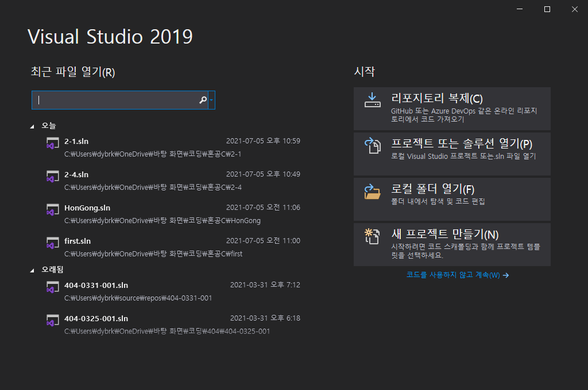Click the timestamp 2021-07-05 오전 11:06
Viewport: 588px width, 390px height.
click(x=263, y=208)
